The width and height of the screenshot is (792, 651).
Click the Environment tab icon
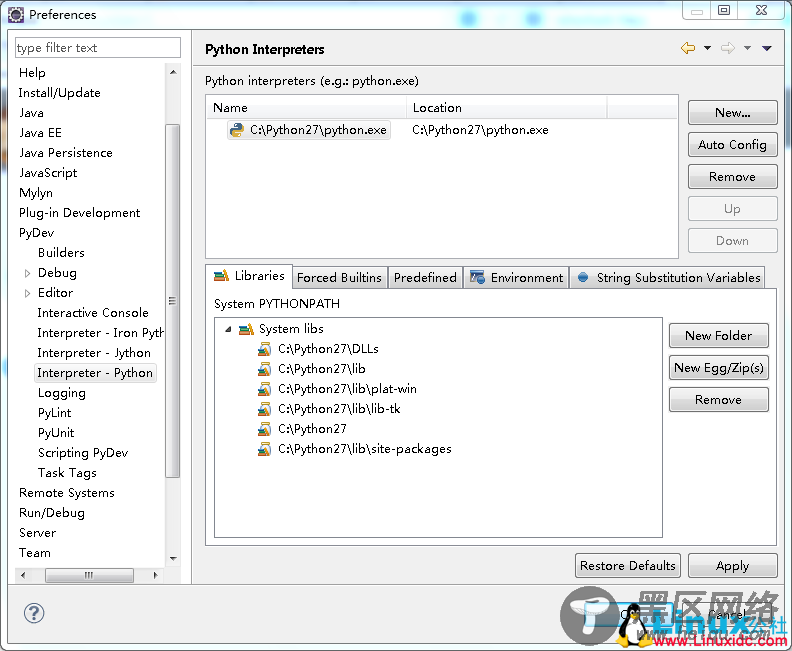477,277
